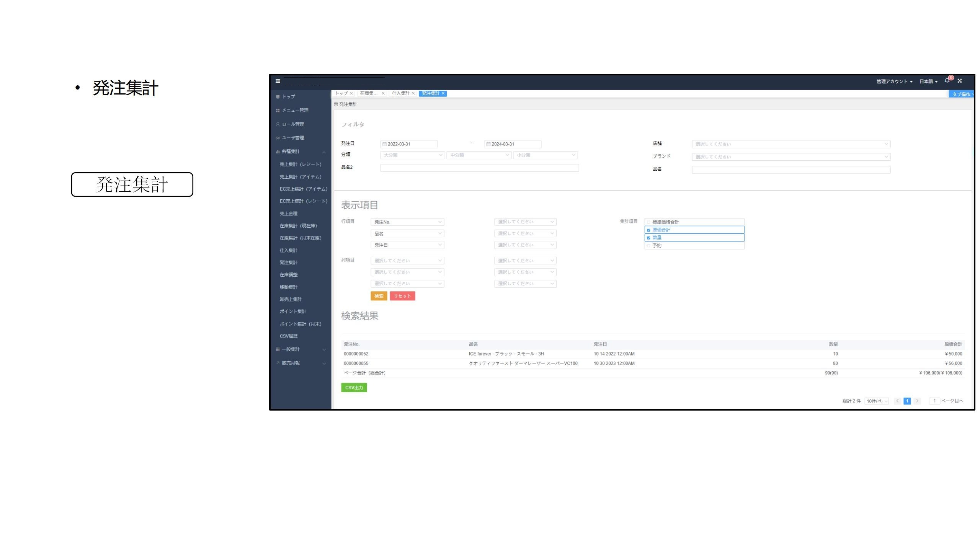Click the next page arrow in the pagination
The image size is (980, 551).
917,401
